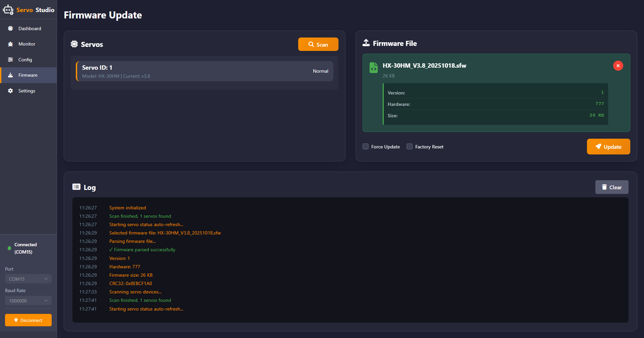Click the rocket icon on Update button
This screenshot has width=644, height=338.
[x=598, y=146]
